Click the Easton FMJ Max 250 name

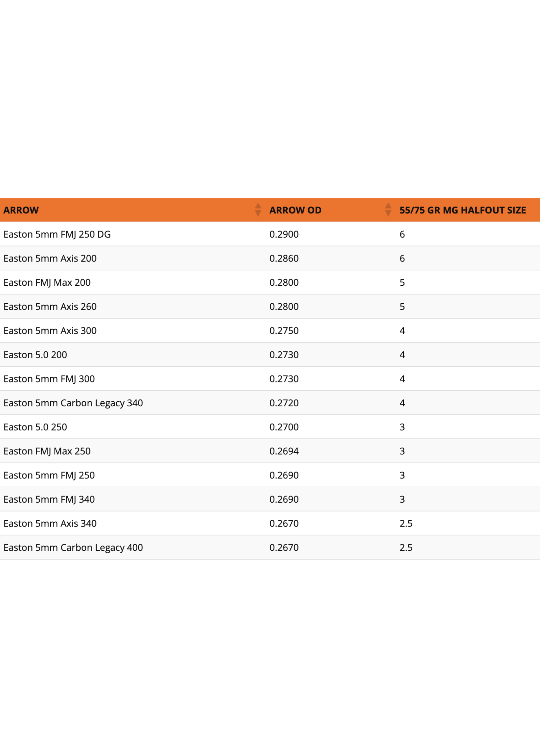click(47, 451)
